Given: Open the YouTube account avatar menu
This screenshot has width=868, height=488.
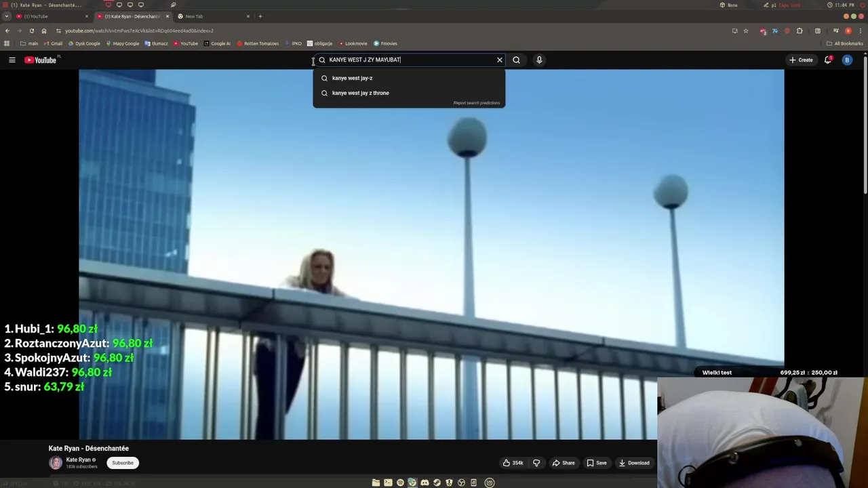Looking at the screenshot, I should (x=846, y=60).
